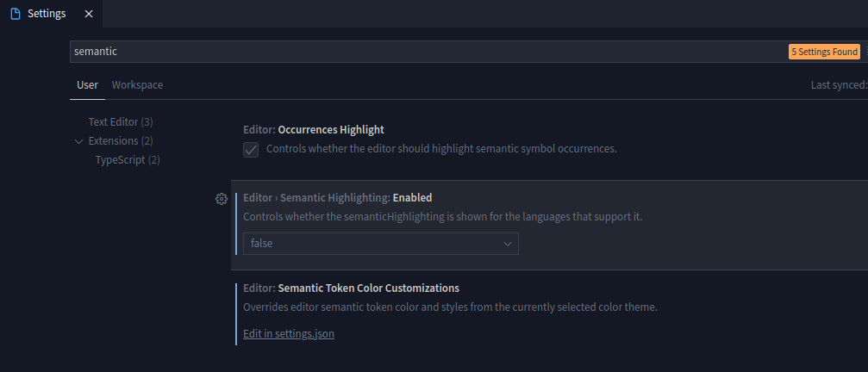The width and height of the screenshot is (868, 372).
Task: Click the 'Last synced' status text
Action: coord(838,85)
